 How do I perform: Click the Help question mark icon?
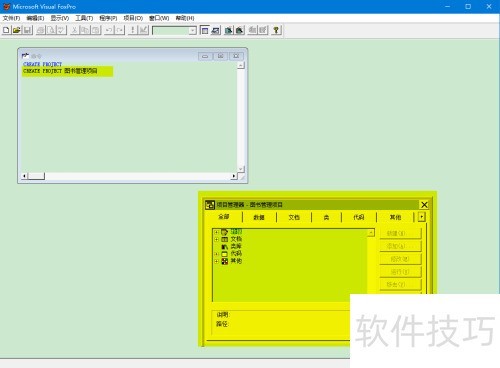point(276,30)
